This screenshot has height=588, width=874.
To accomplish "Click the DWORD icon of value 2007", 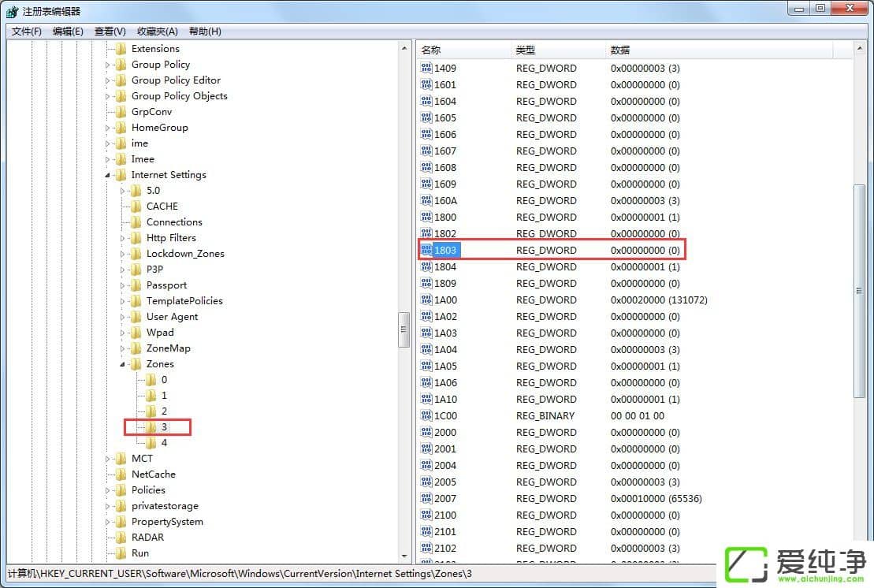I will [x=426, y=498].
